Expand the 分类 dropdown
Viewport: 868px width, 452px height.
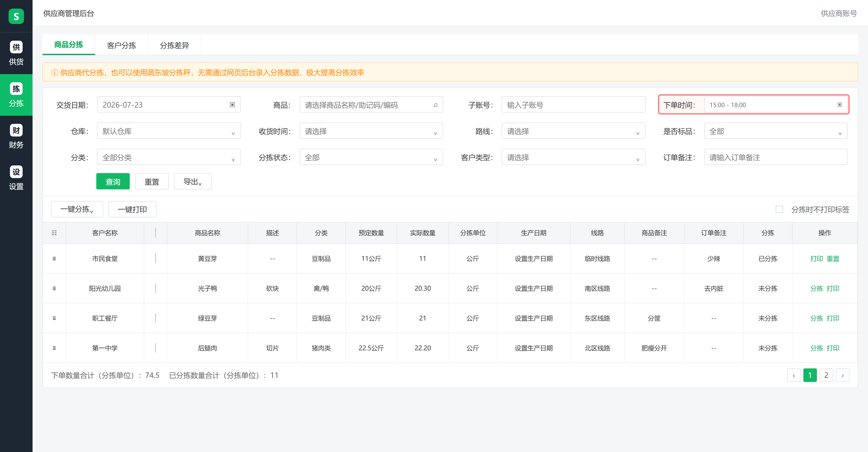tap(169, 157)
